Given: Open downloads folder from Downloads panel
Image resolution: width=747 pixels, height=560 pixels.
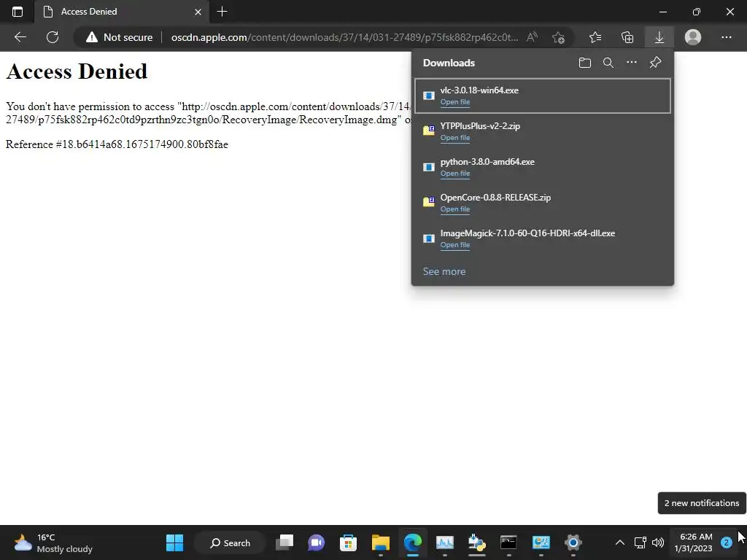Looking at the screenshot, I should [x=585, y=63].
